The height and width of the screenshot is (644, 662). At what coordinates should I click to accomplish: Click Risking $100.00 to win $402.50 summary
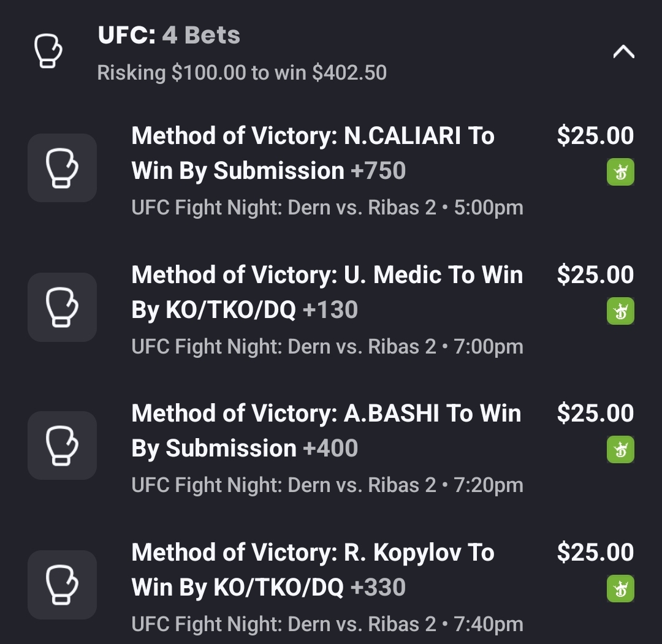[x=242, y=73]
